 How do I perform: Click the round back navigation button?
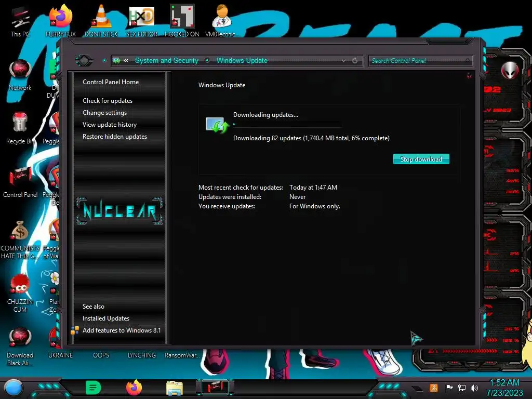tap(84, 60)
